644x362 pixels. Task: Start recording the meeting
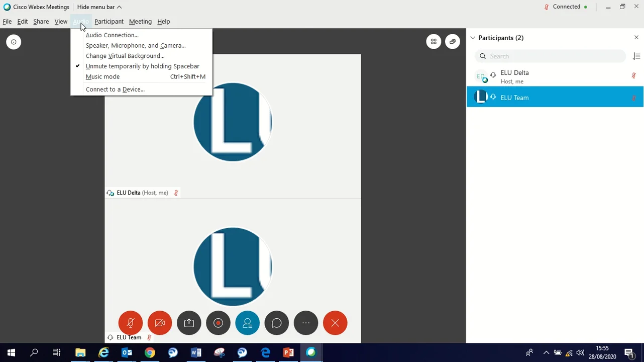point(218,323)
